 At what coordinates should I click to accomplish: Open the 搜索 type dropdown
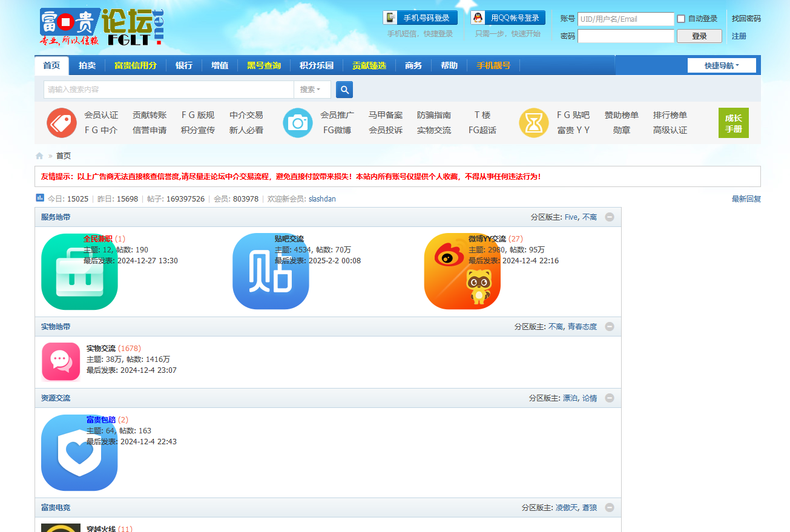click(x=312, y=90)
